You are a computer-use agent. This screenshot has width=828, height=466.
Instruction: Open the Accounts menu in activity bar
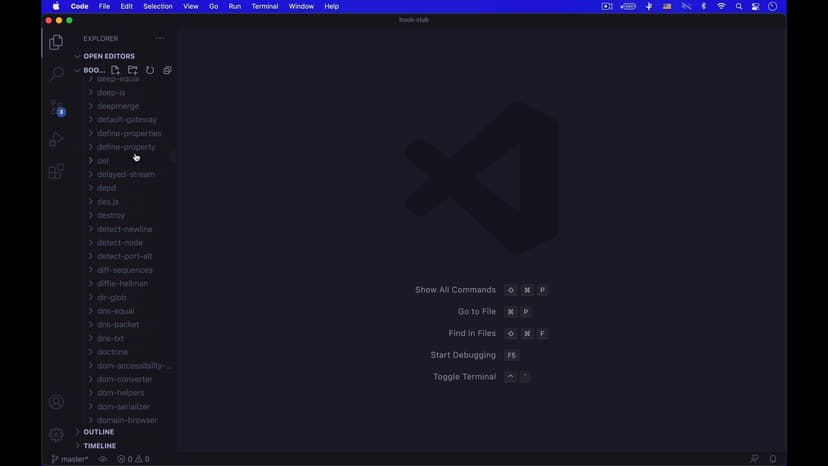(56, 402)
